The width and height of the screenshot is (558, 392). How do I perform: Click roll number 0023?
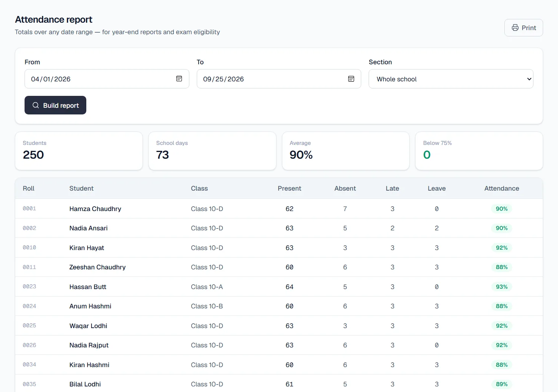coord(29,286)
